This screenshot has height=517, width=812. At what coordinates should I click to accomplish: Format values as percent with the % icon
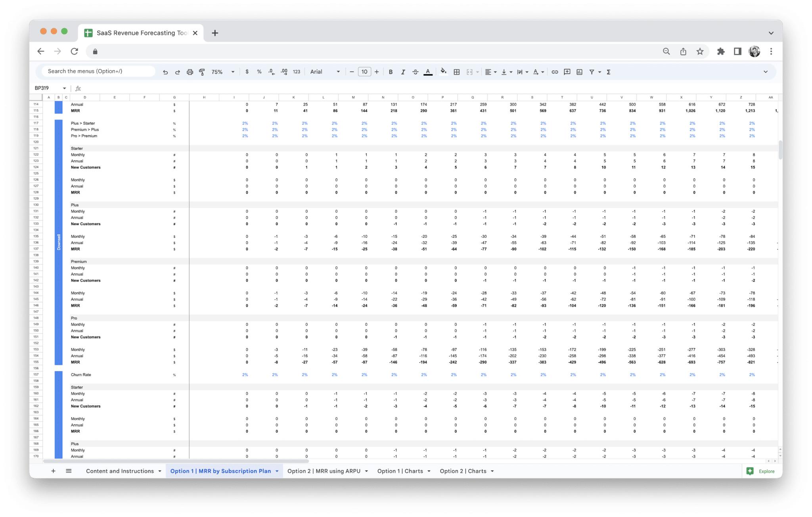click(x=259, y=72)
